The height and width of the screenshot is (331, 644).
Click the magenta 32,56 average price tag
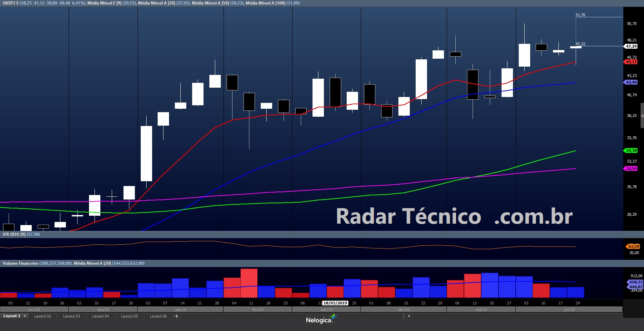click(x=631, y=168)
